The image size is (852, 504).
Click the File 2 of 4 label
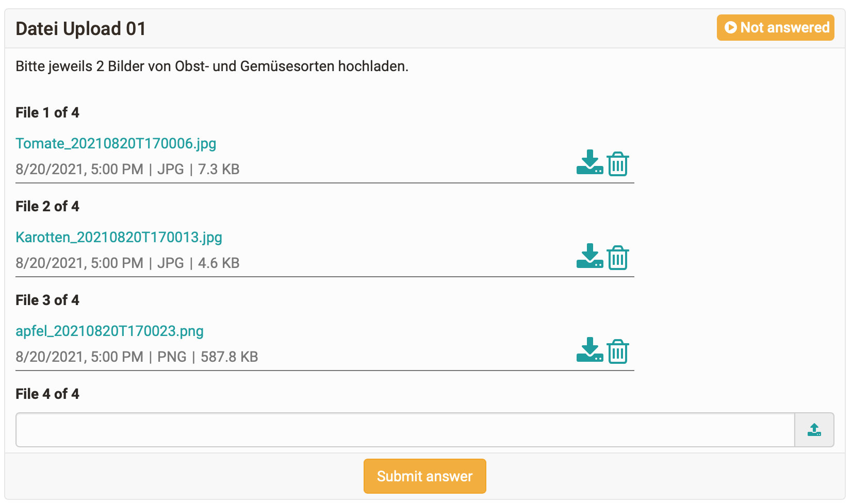[x=47, y=206]
